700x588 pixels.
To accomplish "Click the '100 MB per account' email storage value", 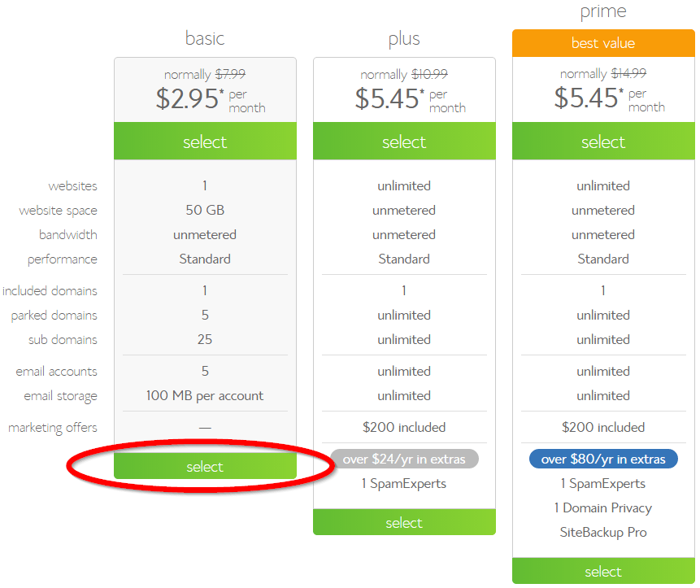I will pos(205,396).
